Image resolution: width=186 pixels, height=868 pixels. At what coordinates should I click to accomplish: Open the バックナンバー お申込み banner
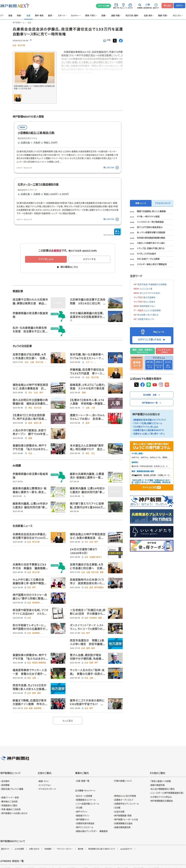tap(164, 351)
